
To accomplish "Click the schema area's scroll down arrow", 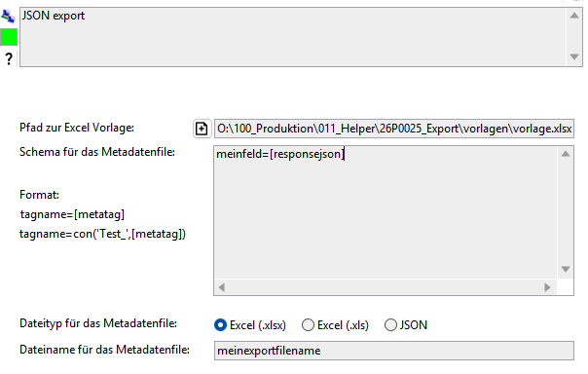I will pos(566,269).
